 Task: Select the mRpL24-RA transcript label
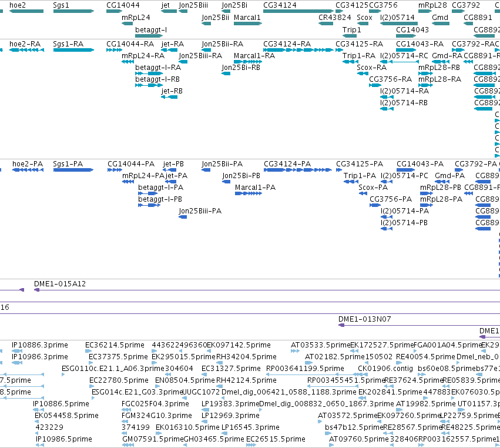click(x=143, y=55)
